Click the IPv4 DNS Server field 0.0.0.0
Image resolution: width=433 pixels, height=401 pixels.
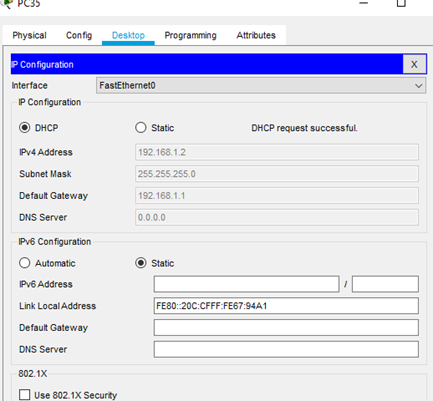[x=277, y=217]
